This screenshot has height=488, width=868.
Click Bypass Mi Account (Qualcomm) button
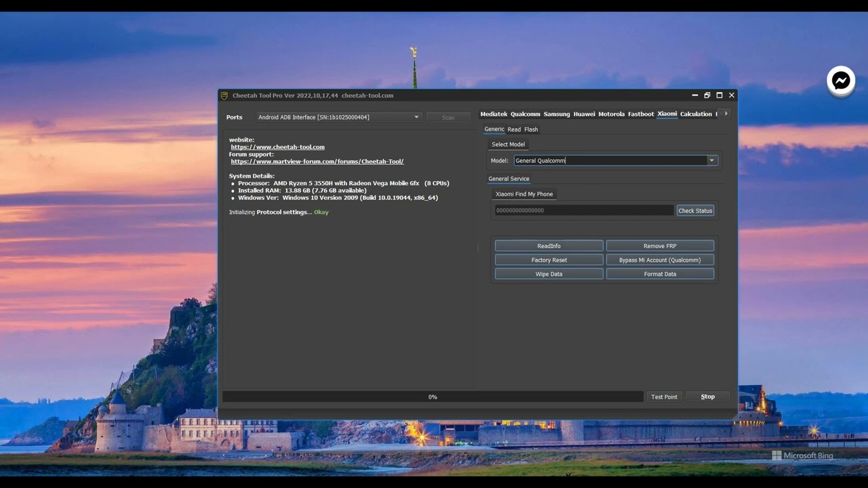point(660,260)
